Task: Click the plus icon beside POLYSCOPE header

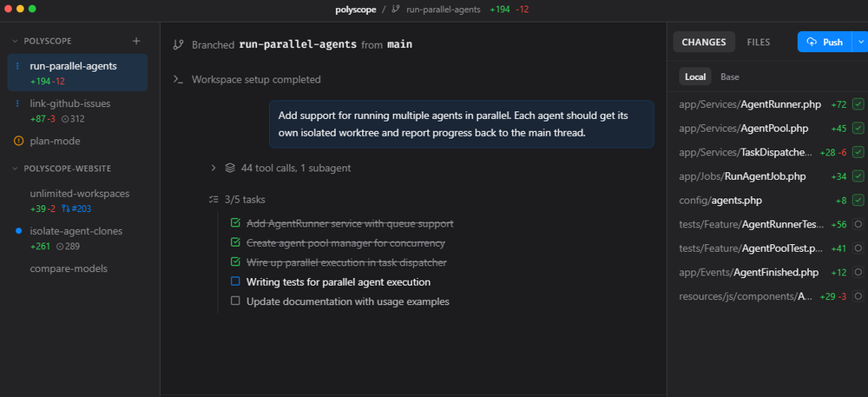Action: tap(135, 41)
